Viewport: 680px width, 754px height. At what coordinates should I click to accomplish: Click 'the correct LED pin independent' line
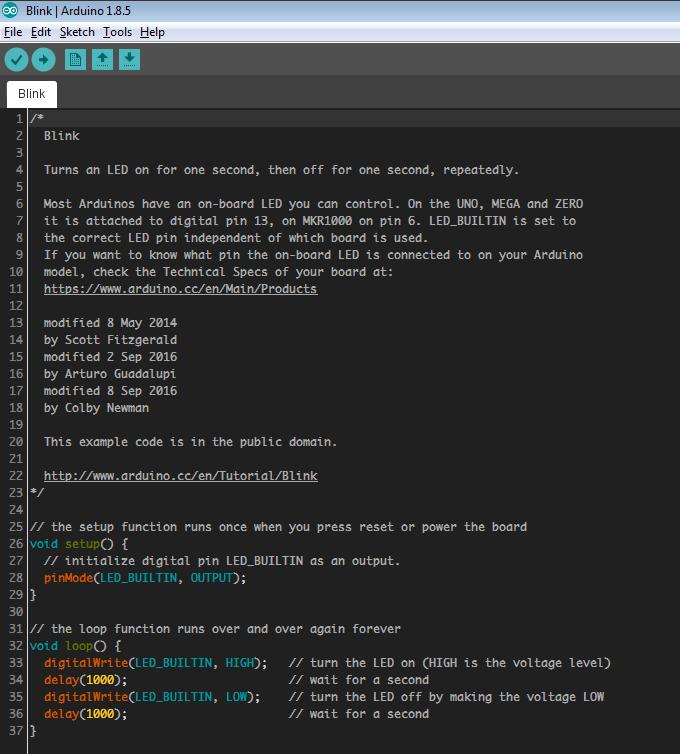tap(236, 238)
